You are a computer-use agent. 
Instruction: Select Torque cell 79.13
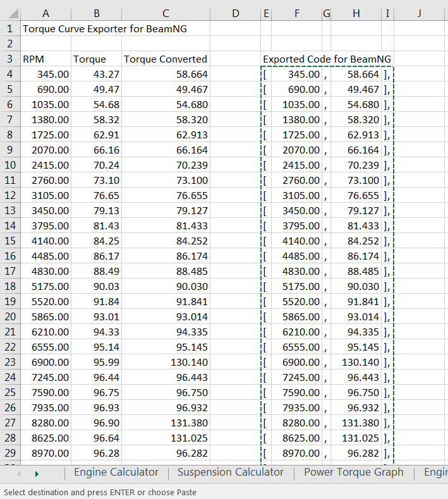[x=97, y=210]
